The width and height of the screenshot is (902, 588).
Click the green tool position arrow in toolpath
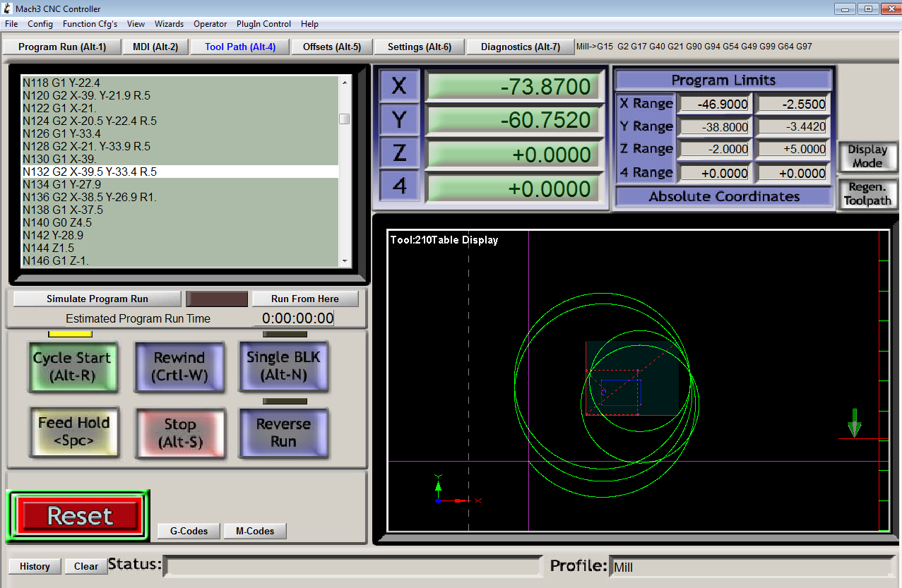[855, 423]
